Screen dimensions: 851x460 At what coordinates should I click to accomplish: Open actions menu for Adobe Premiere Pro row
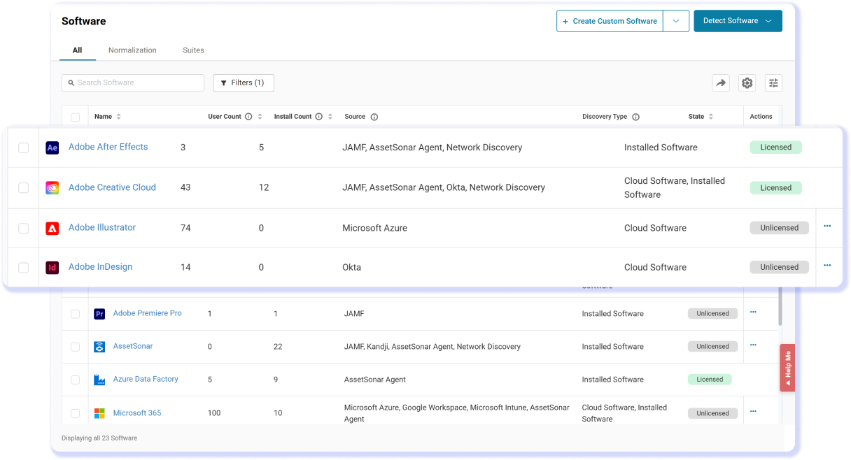(753, 312)
